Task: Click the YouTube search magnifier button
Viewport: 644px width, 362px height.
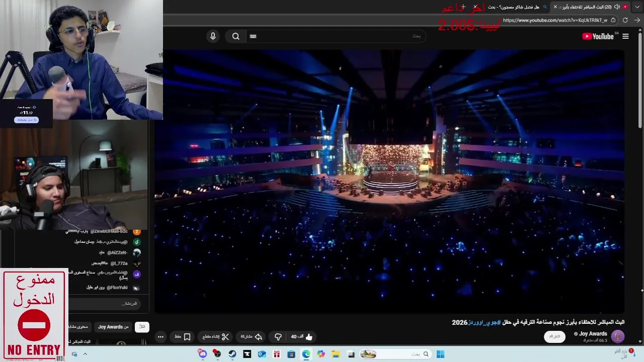Action: tap(235, 36)
